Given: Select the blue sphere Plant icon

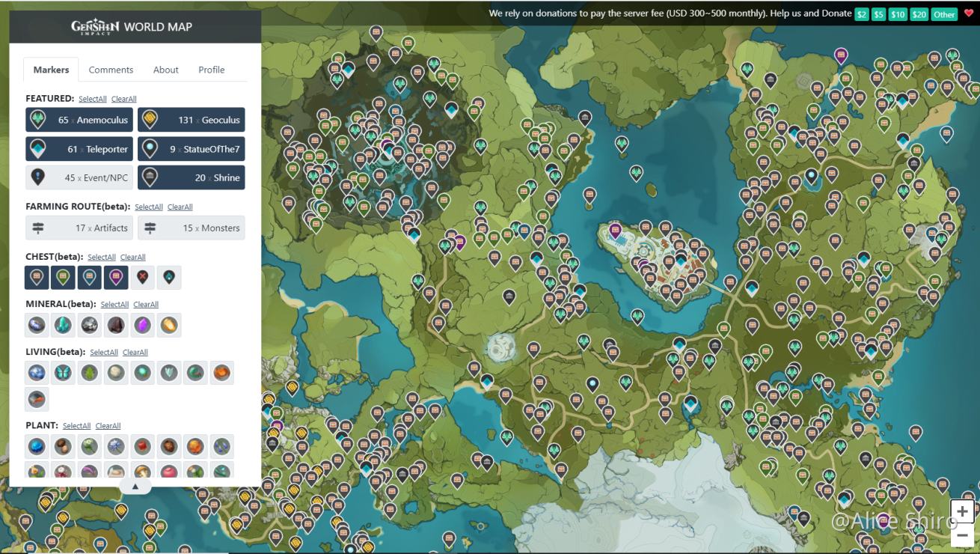Looking at the screenshot, I should [37, 447].
